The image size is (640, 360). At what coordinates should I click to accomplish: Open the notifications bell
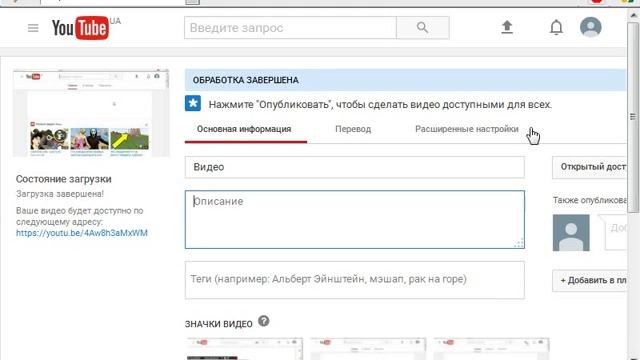pyautogui.click(x=556, y=27)
